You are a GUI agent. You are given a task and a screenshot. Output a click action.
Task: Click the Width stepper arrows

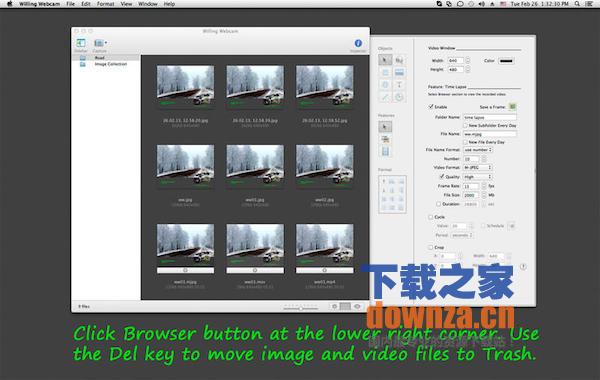[x=468, y=60]
